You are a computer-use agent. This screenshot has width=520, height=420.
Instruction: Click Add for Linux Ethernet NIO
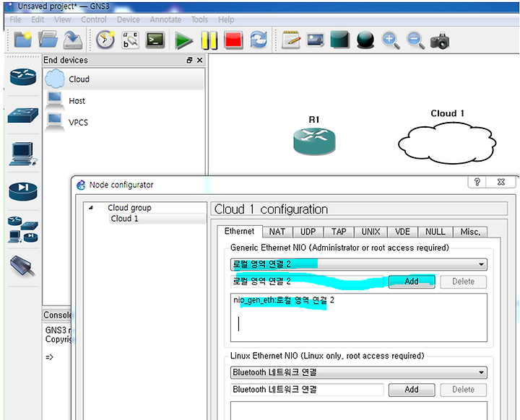point(412,390)
